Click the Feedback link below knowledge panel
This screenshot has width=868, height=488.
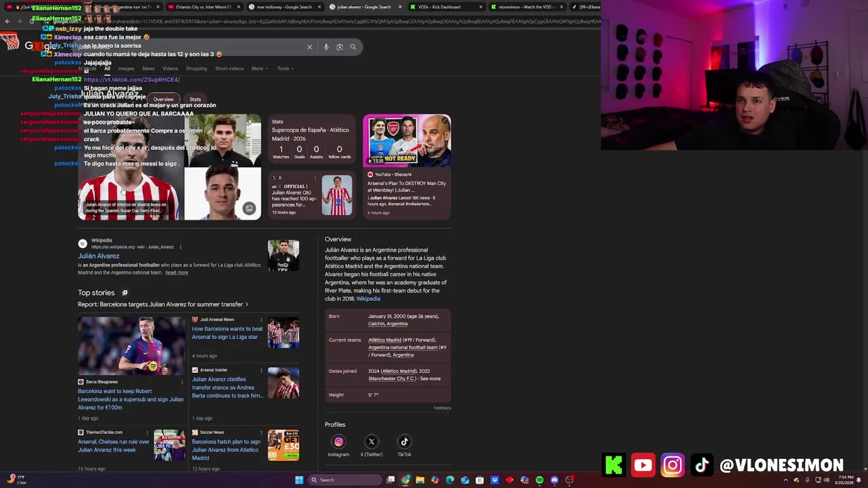pyautogui.click(x=442, y=408)
